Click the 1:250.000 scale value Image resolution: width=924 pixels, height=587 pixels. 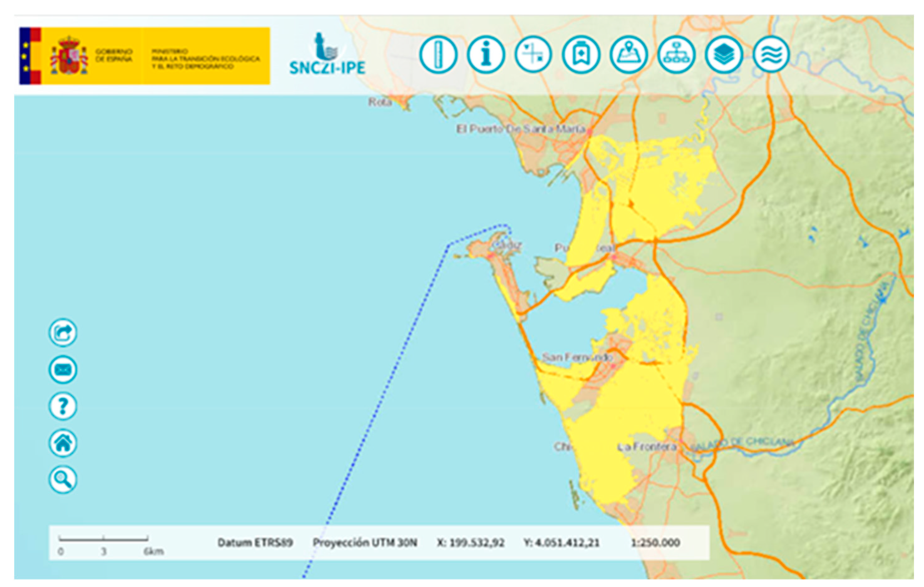click(x=655, y=543)
